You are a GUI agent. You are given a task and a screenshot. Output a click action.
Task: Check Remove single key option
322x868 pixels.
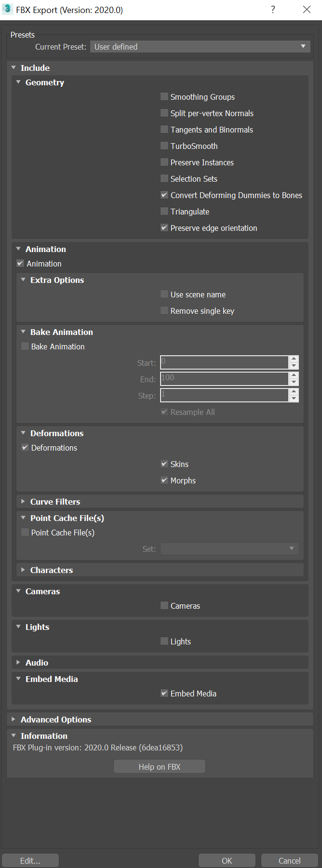pos(164,311)
